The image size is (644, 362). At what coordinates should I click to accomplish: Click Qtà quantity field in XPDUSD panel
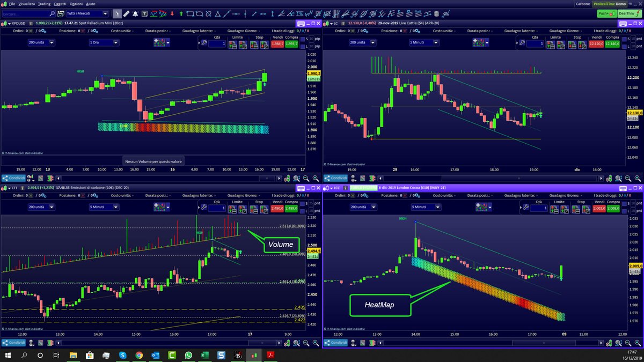click(x=217, y=43)
